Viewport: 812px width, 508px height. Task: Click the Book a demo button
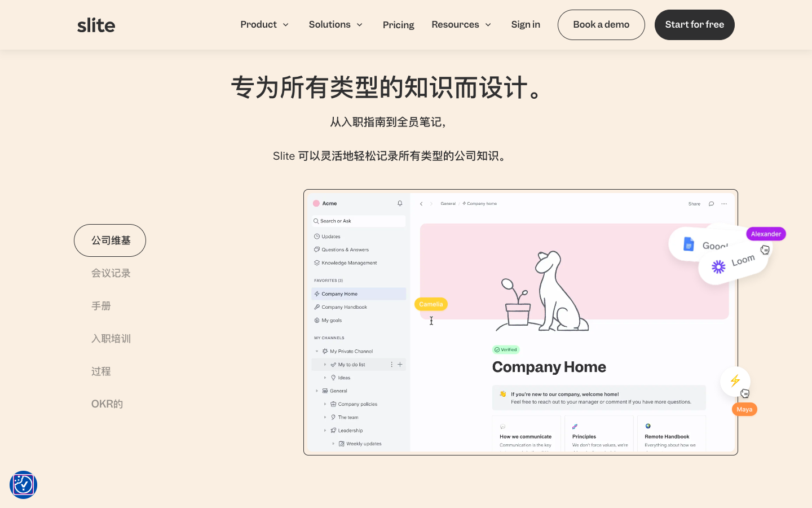coord(601,25)
